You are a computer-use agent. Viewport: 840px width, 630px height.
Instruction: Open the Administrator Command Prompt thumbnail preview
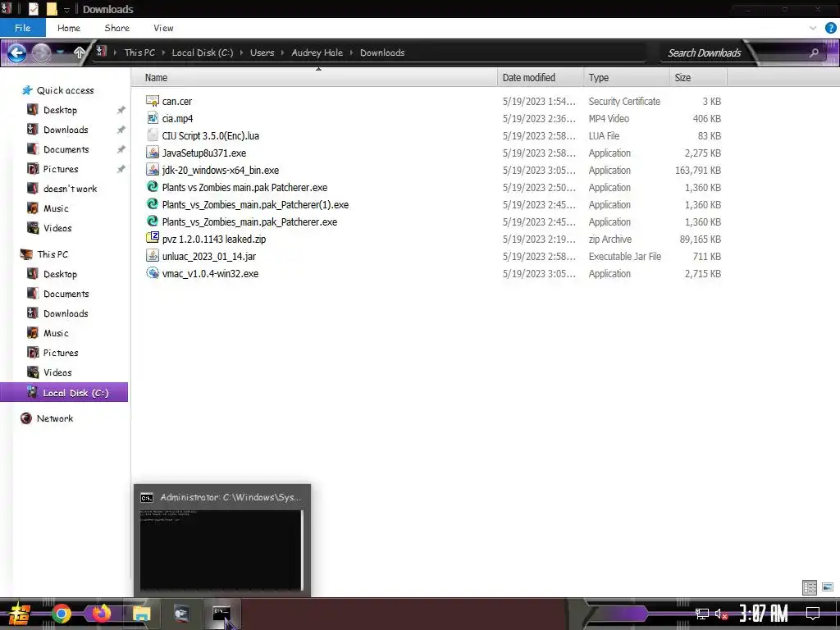[221, 540]
